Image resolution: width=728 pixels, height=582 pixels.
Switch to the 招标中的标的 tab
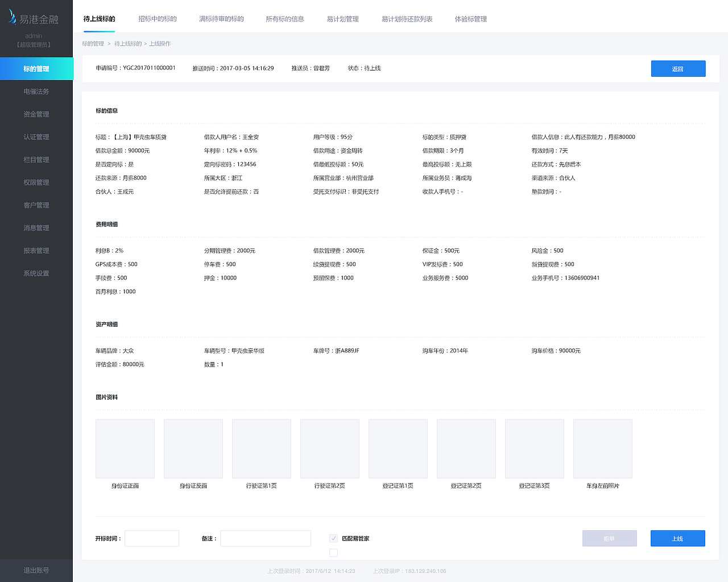[x=158, y=19]
